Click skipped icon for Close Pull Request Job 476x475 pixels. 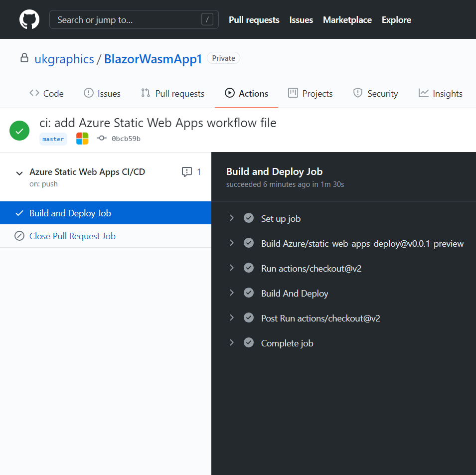coord(19,236)
